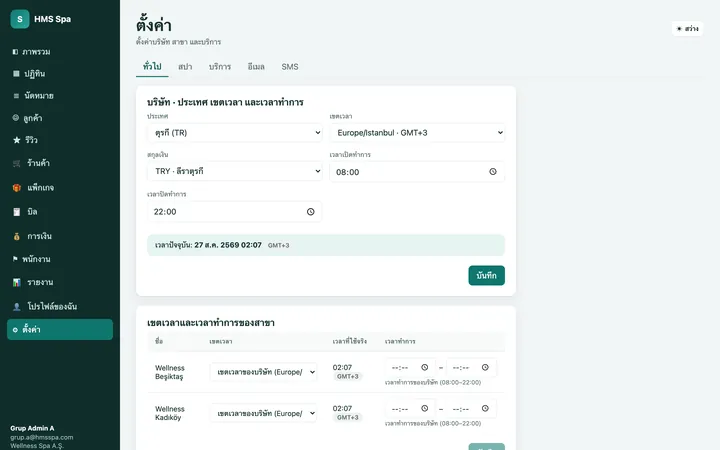This screenshot has width=720, height=450.
Task: Click the grup.a@hmsspa.com email text
Action: click(x=42, y=437)
